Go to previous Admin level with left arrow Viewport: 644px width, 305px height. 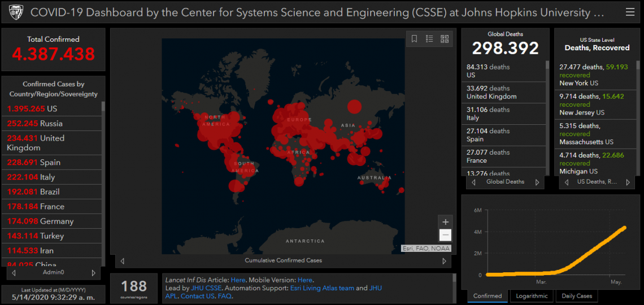click(14, 273)
